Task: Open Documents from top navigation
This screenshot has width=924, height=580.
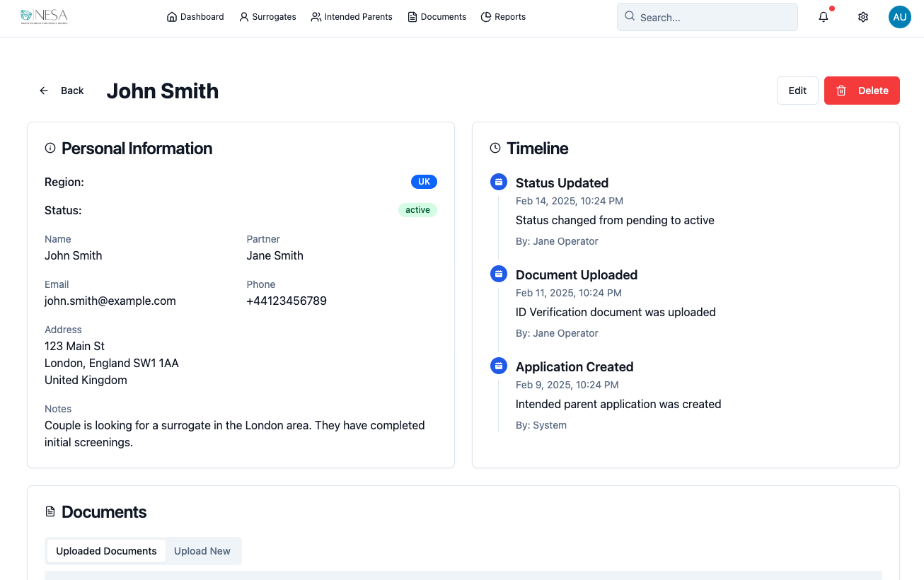Action: coord(437,17)
